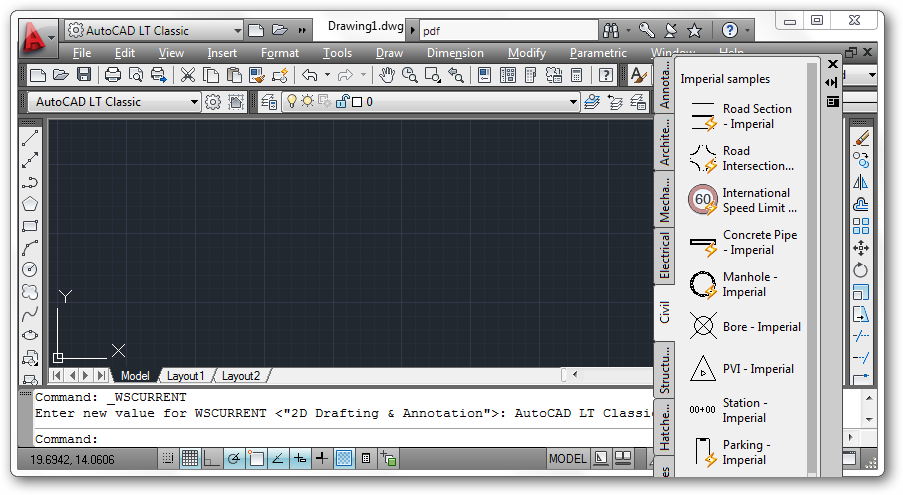
Task: Open the File menu
Action: (x=82, y=53)
